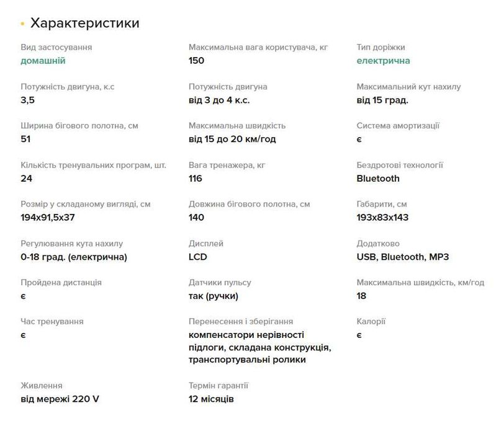Click the LCD display value

coord(198,257)
